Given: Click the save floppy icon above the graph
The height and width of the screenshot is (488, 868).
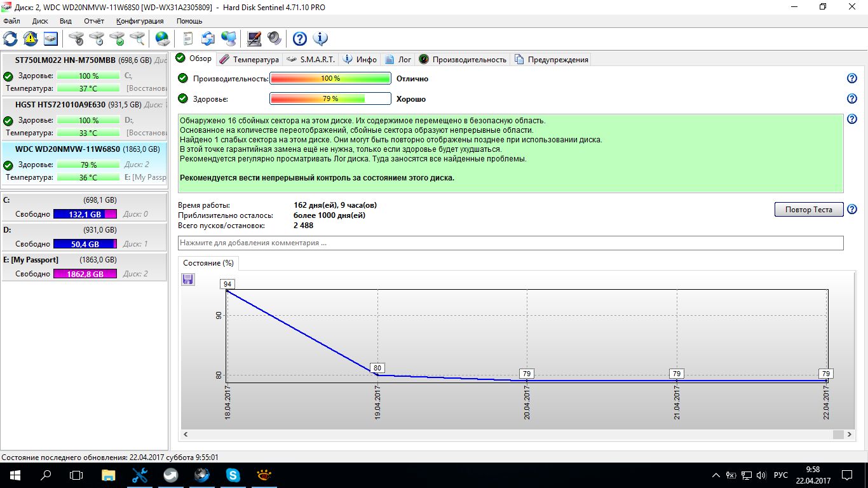Looking at the screenshot, I should click(188, 280).
